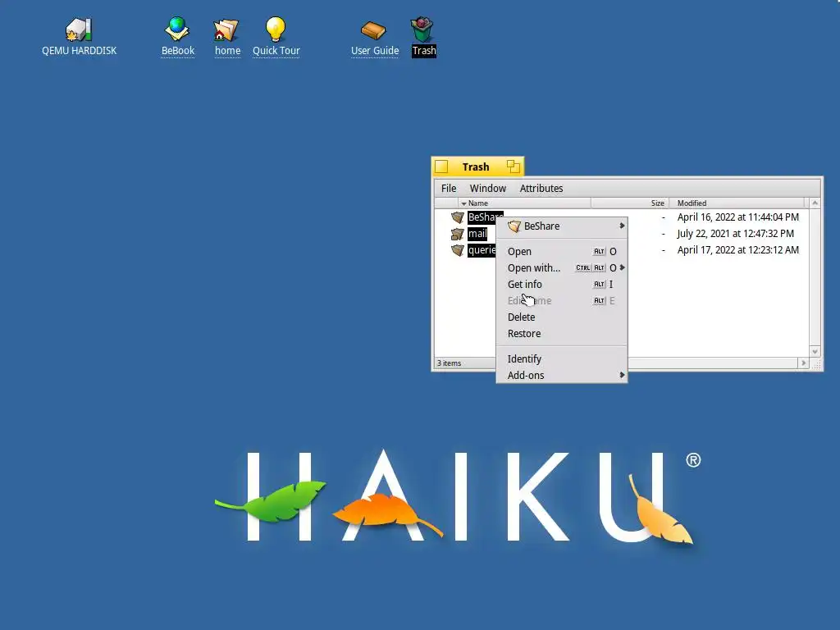Click the horizontal scrollbar right arrow
Screen dimensions: 840x630
[x=804, y=363]
